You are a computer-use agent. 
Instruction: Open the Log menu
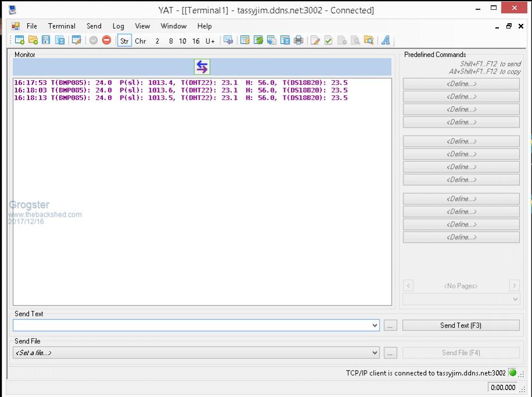click(118, 26)
